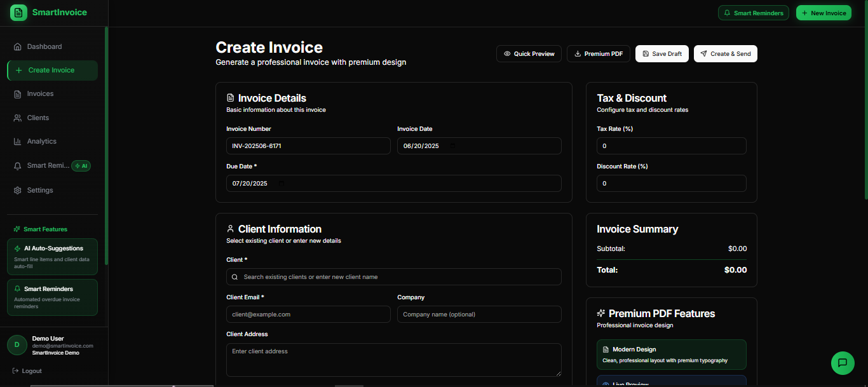Click the Modern Design feature card
The image size is (868, 387).
pos(672,355)
